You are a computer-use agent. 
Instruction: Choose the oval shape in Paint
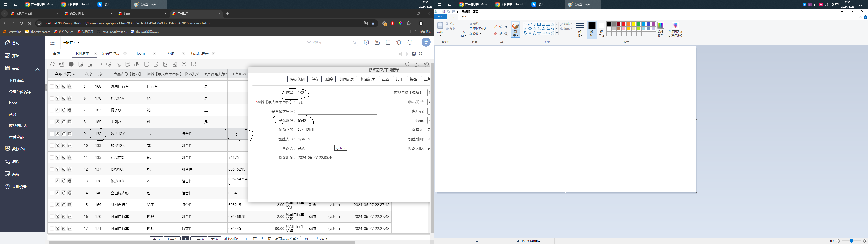534,24
